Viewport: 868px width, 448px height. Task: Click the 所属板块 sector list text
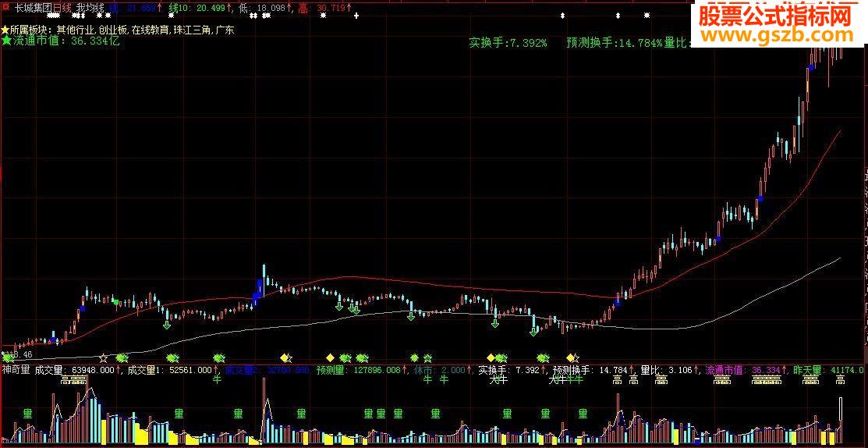click(122, 30)
